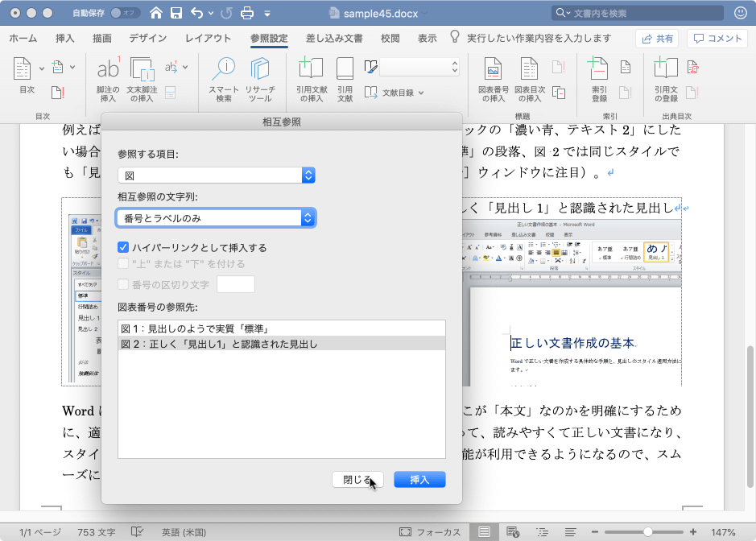Open 相互参照の文字列 dropdown

click(216, 218)
